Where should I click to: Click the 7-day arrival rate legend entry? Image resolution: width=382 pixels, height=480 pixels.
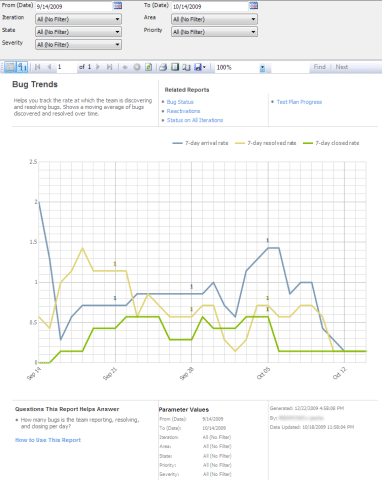[x=200, y=143]
